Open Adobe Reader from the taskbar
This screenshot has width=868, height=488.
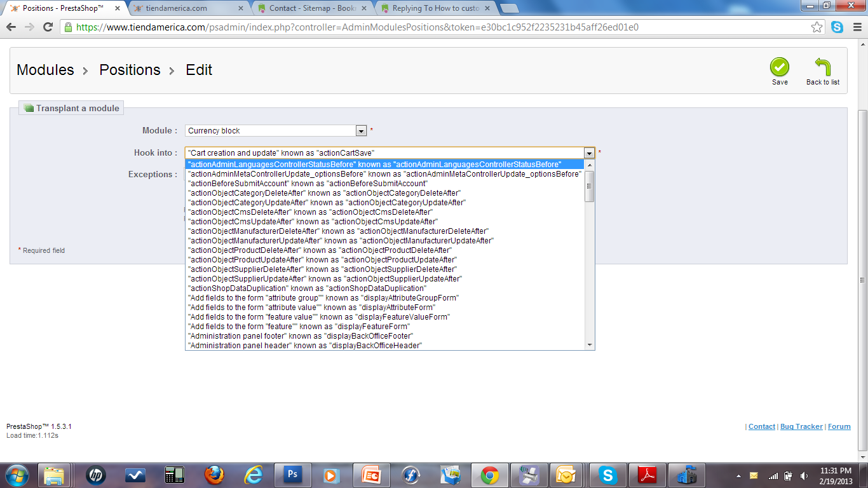coord(646,475)
